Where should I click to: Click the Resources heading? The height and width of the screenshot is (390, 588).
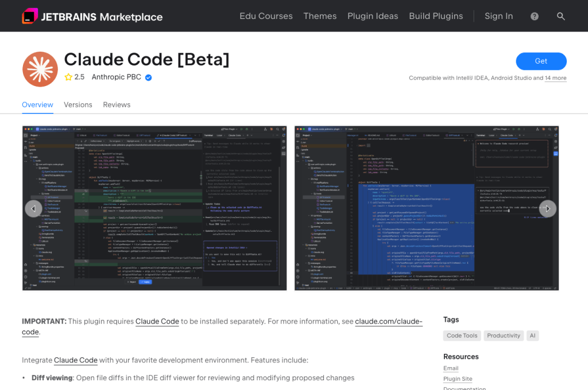coord(461,357)
